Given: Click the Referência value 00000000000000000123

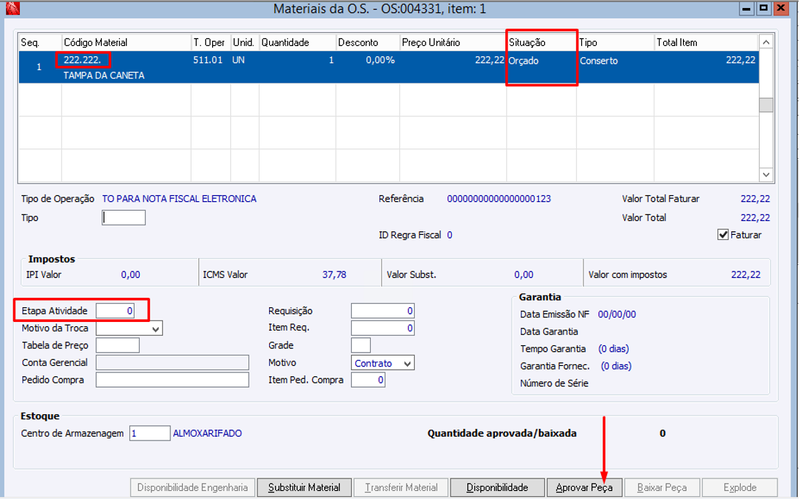Looking at the screenshot, I should tap(498, 199).
